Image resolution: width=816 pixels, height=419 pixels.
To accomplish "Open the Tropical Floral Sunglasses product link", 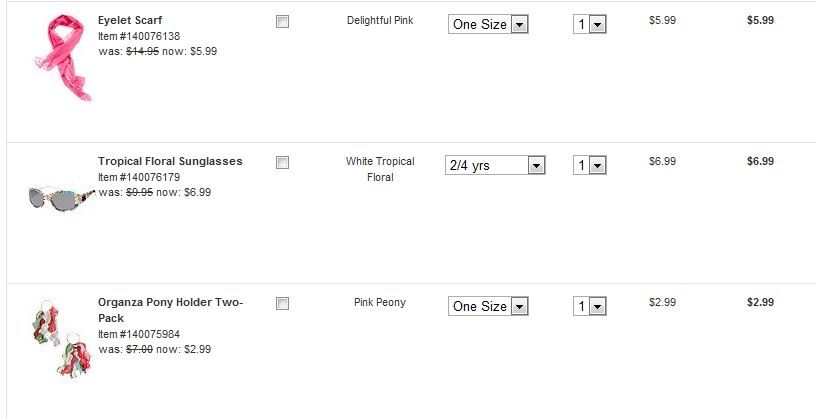I will pos(170,161).
